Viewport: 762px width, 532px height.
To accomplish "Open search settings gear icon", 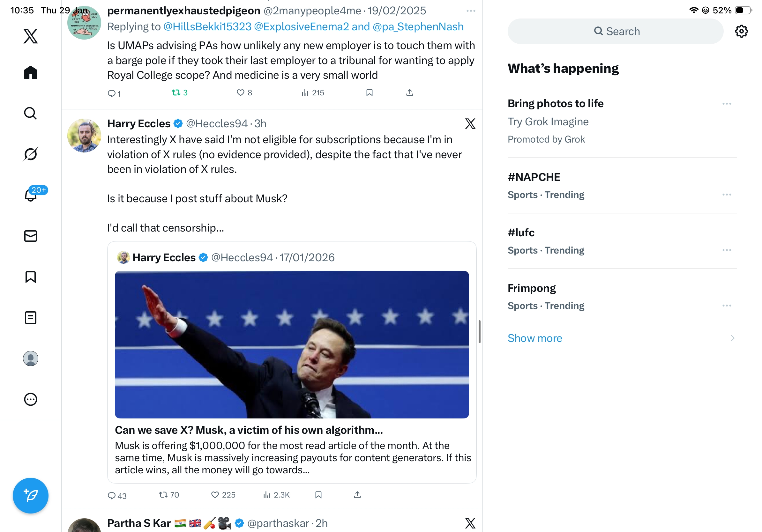I will click(741, 32).
